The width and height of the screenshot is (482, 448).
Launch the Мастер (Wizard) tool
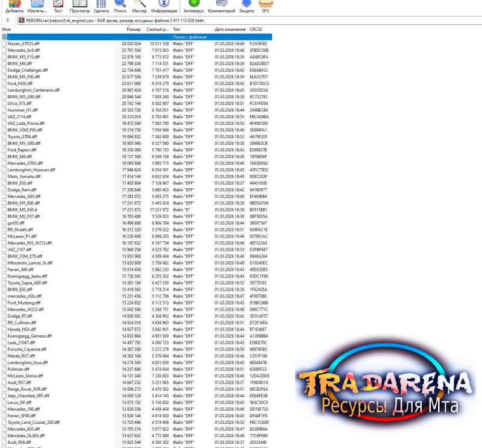coord(139,6)
